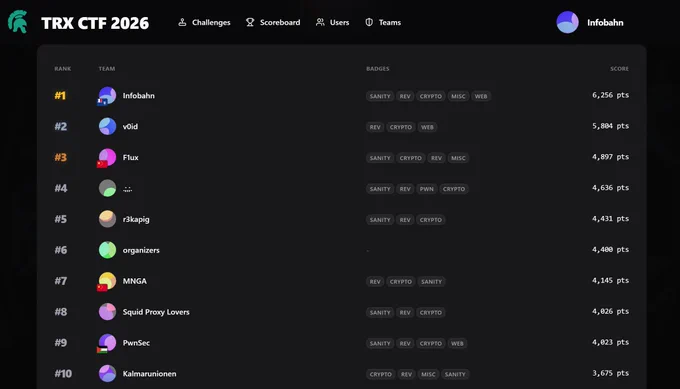
Task: Click the Infobahn username in header
Action: coord(605,23)
